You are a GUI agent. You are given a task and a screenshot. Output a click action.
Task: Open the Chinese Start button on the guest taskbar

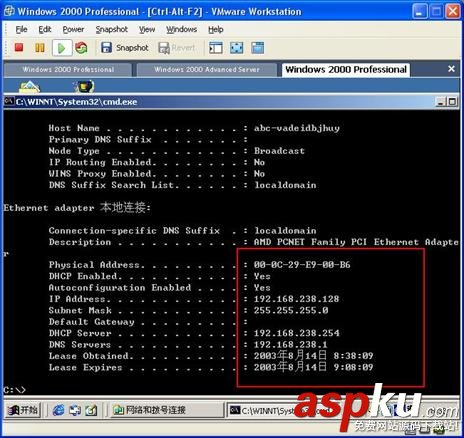coord(23,410)
